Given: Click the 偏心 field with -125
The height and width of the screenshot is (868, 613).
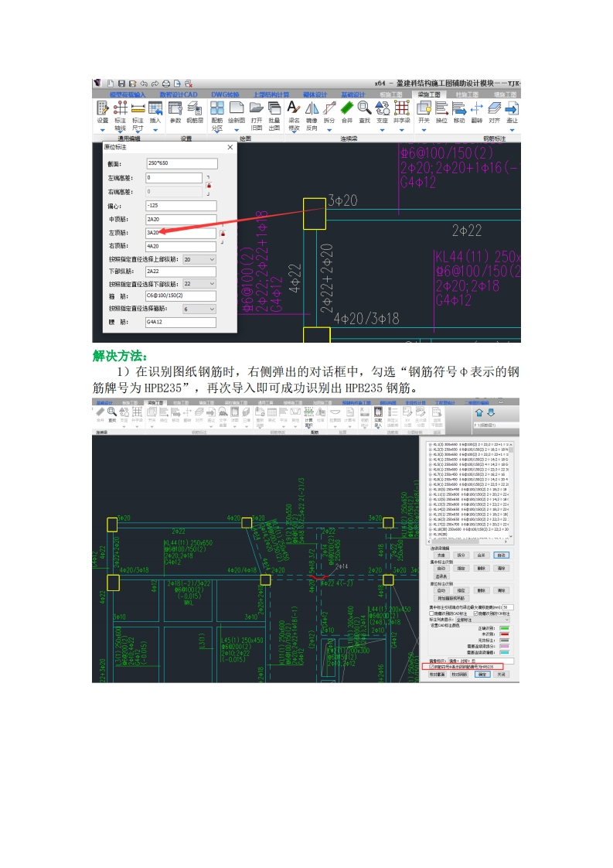Looking at the screenshot, I should click(181, 205).
